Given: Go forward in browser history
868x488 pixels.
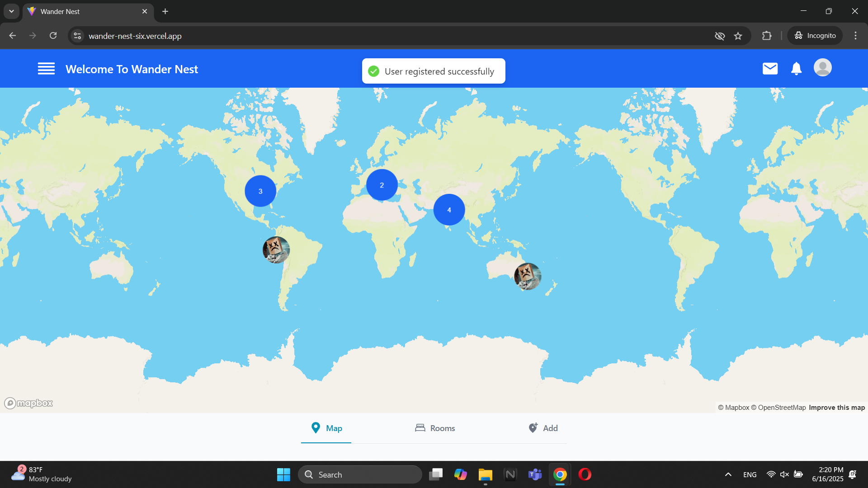Looking at the screenshot, I should (x=33, y=36).
